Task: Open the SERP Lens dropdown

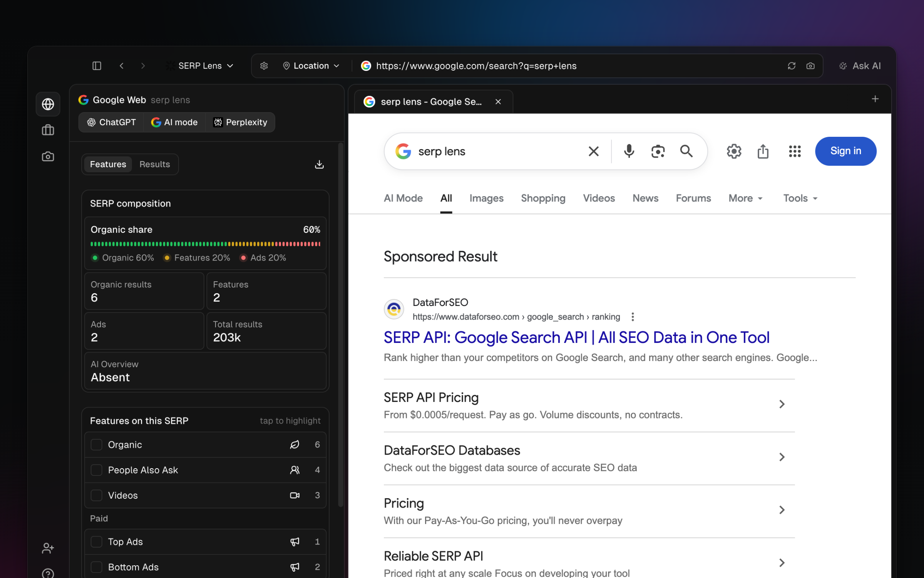Action: (200, 66)
